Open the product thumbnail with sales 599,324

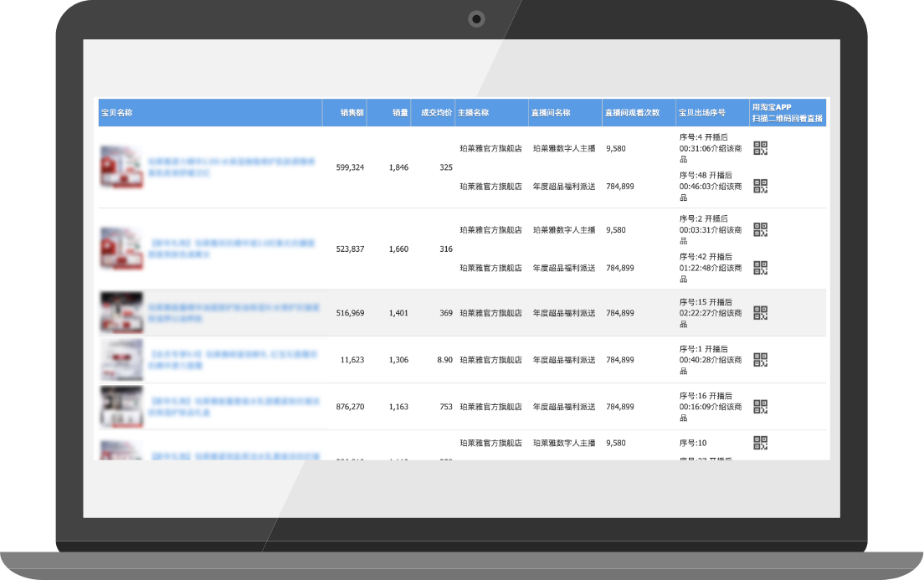click(121, 167)
